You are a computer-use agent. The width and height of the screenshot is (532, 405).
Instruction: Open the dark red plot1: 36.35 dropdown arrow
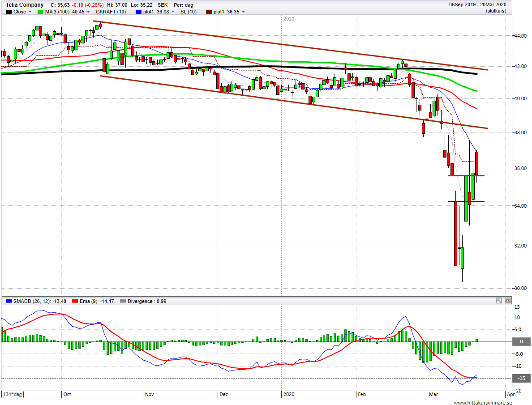pyautogui.click(x=243, y=12)
